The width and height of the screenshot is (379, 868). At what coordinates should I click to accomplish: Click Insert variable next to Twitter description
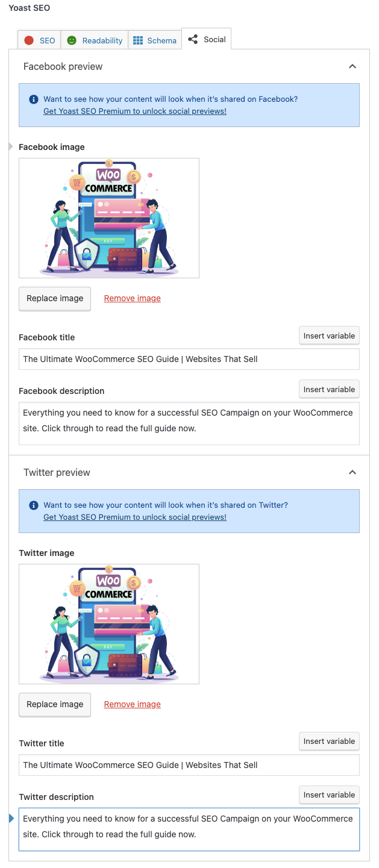click(x=329, y=795)
